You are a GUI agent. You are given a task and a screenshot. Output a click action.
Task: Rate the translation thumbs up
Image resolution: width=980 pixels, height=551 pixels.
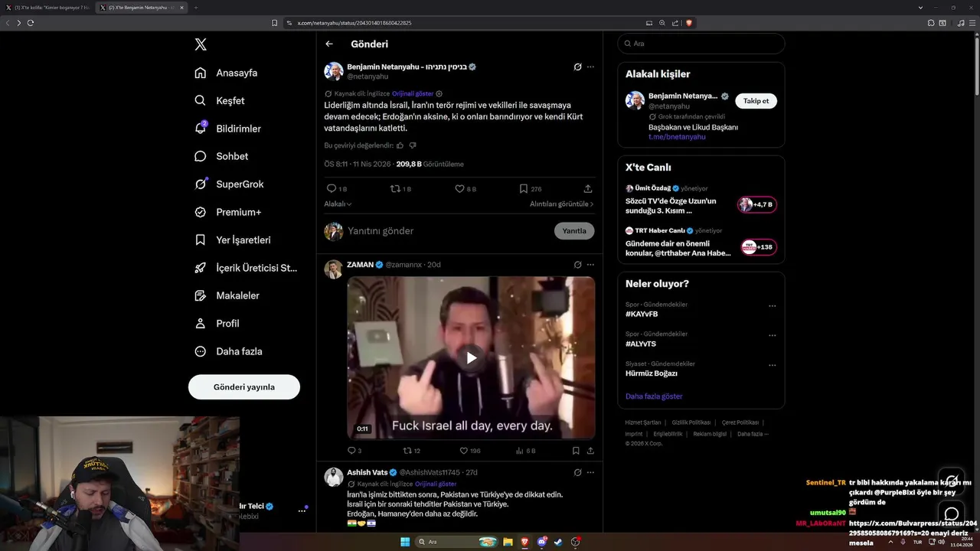tap(400, 145)
